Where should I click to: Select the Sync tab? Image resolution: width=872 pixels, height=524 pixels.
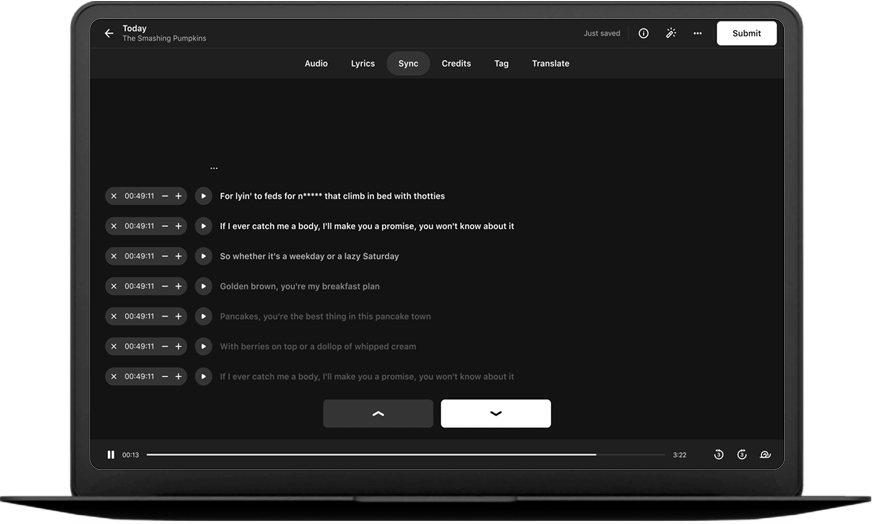[408, 63]
